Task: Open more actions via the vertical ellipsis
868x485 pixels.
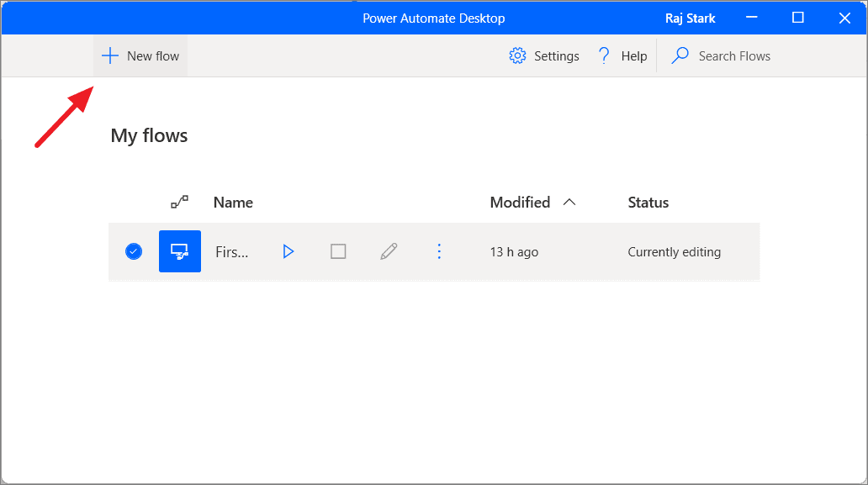Action: [439, 251]
